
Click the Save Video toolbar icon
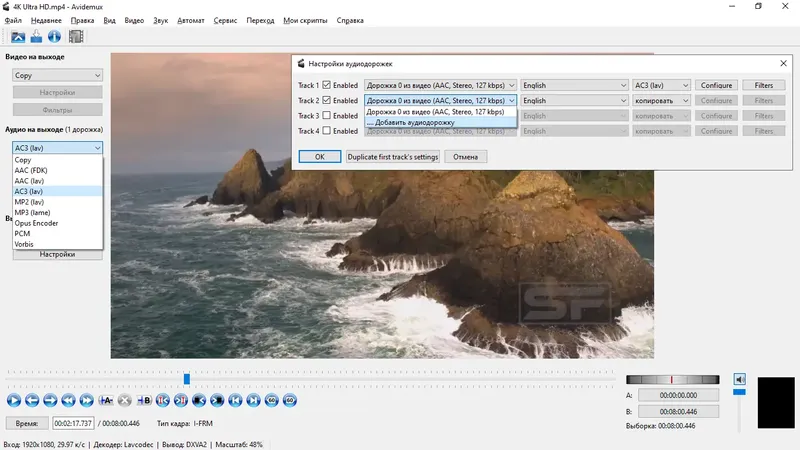click(x=36, y=37)
